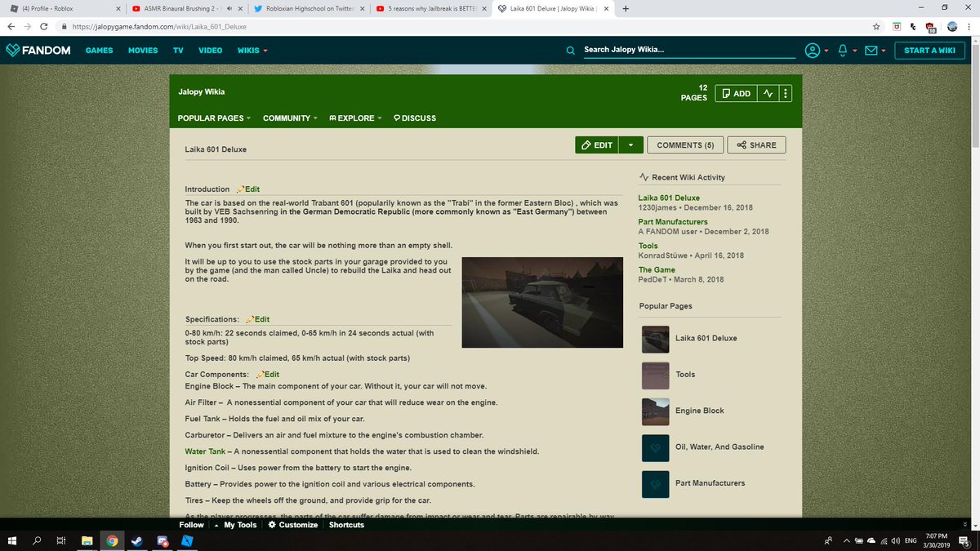Viewport: 980px width, 551px height.
Task: Open VIDEO in Fandom navigation
Action: (210, 51)
